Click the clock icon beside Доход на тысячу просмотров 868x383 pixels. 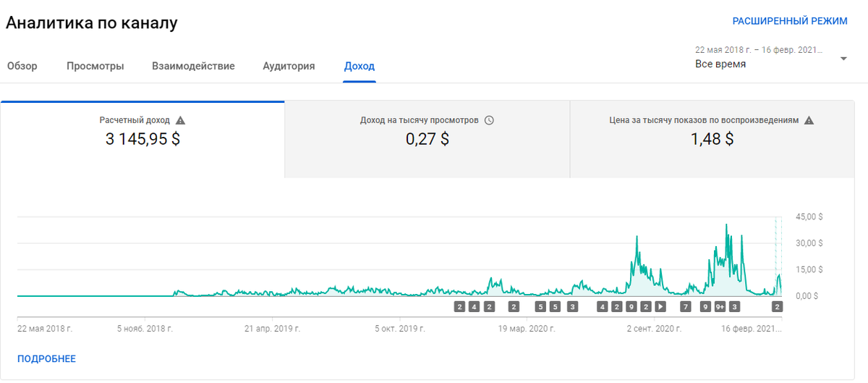(x=489, y=120)
